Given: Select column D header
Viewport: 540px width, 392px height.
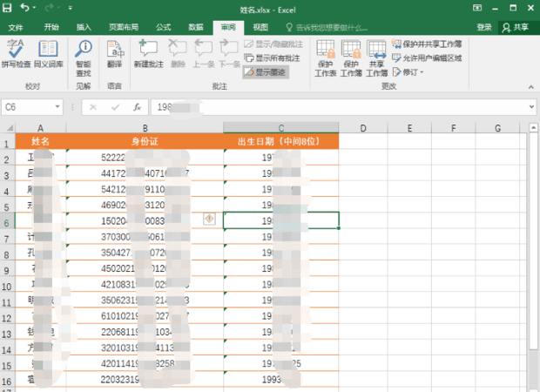Looking at the screenshot, I should pyautogui.click(x=363, y=128).
